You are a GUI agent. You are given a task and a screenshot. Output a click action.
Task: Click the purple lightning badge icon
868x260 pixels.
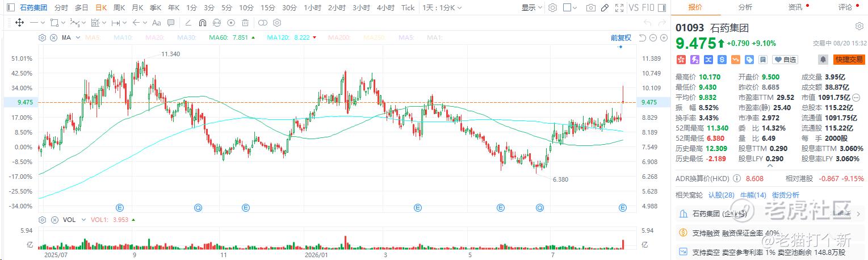pos(694,59)
